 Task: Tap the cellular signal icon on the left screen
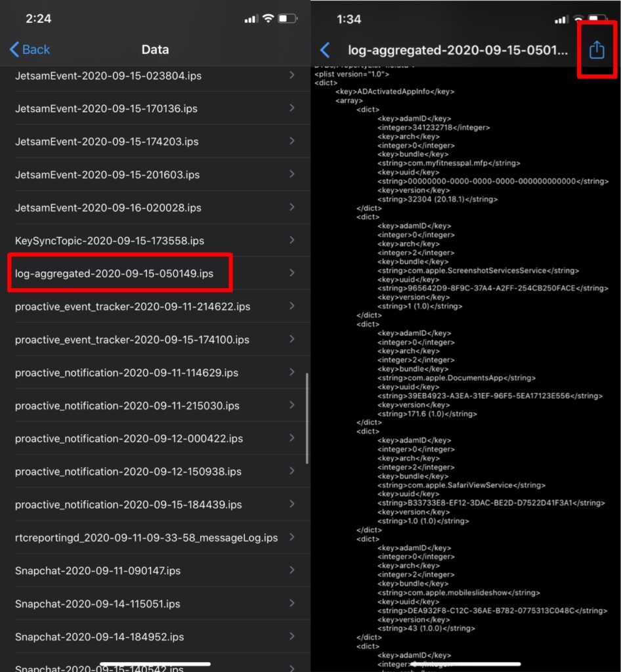coord(251,19)
